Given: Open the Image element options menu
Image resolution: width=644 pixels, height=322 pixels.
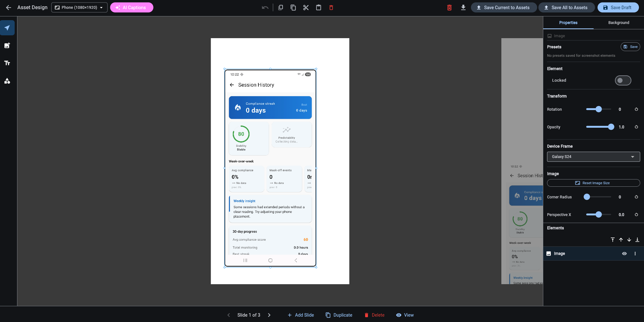Looking at the screenshot, I should (x=635, y=254).
